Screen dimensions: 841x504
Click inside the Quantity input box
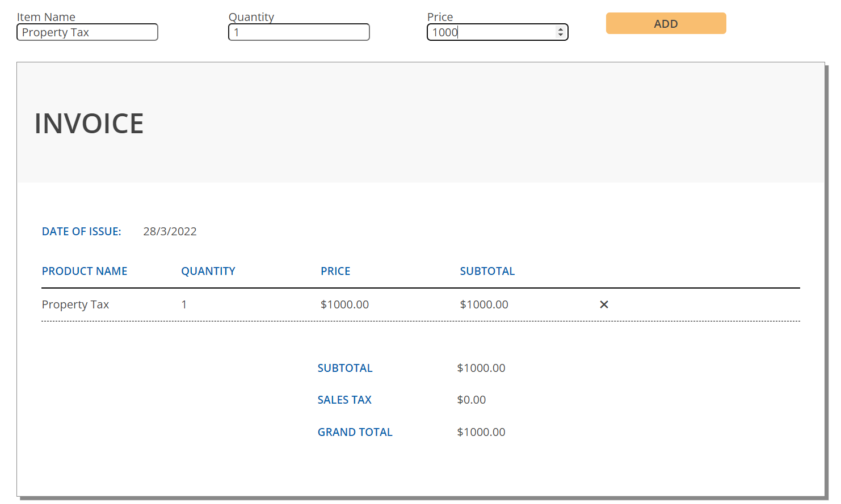point(298,32)
